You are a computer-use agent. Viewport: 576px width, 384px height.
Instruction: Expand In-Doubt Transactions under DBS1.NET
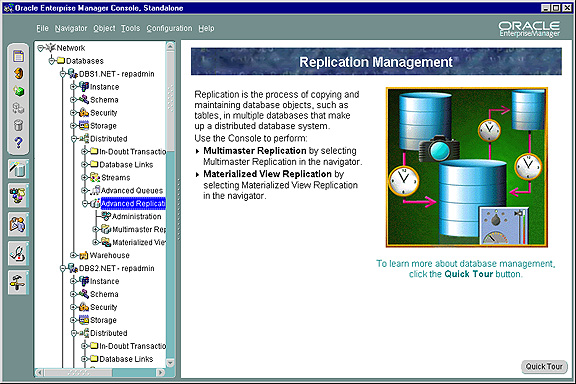84,151
